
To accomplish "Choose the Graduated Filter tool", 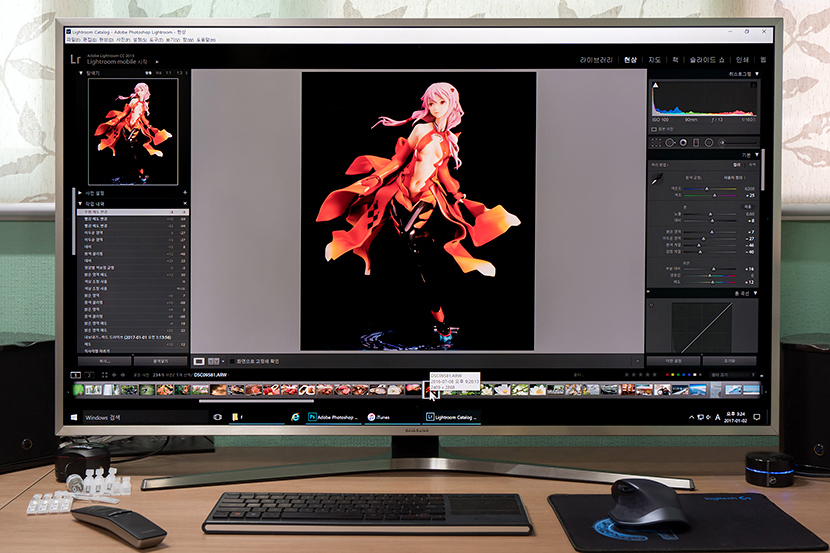I will tap(695, 143).
